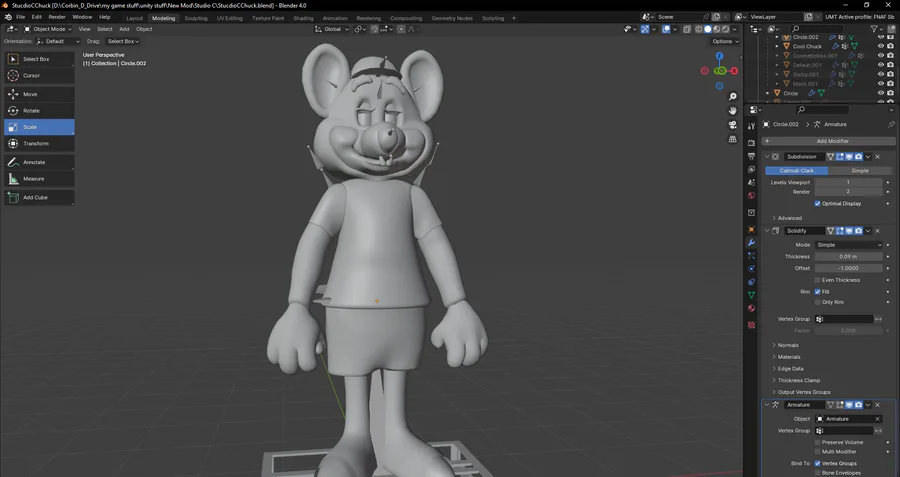
Task: Toggle X-ray view icon in header
Action: [687, 29]
